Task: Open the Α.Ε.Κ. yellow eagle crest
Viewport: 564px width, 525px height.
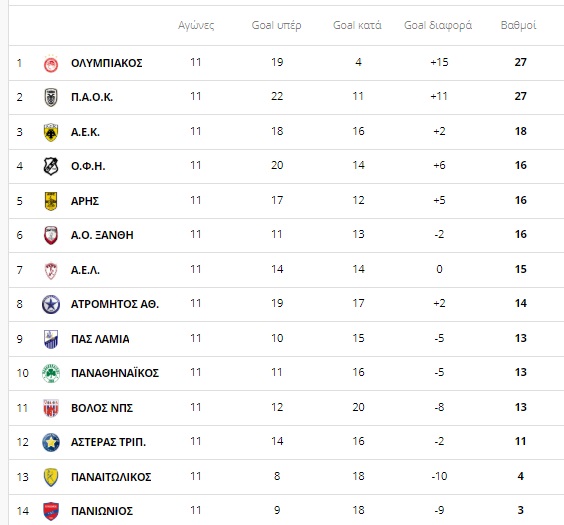Action: point(51,132)
